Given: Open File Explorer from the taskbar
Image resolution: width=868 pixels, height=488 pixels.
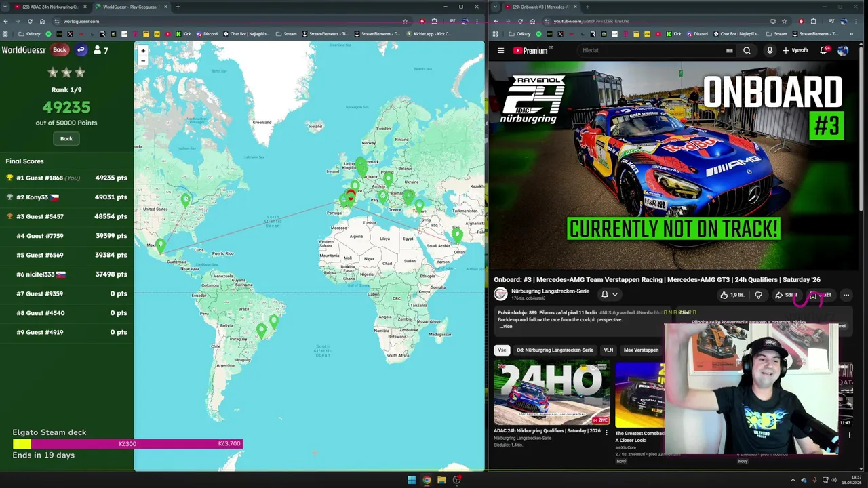Looking at the screenshot, I should pos(441,480).
